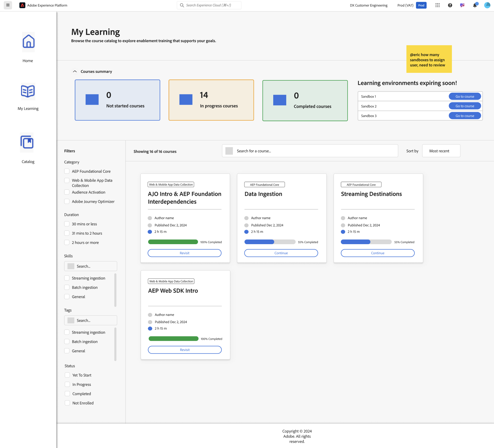Continue the Data Ingestion course
The image size is (494, 448).
click(x=281, y=253)
